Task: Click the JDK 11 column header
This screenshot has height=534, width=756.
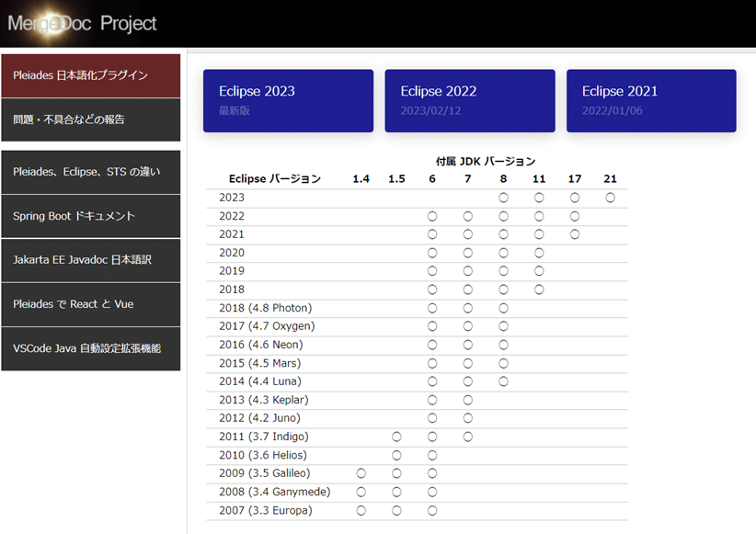Action: (x=539, y=179)
